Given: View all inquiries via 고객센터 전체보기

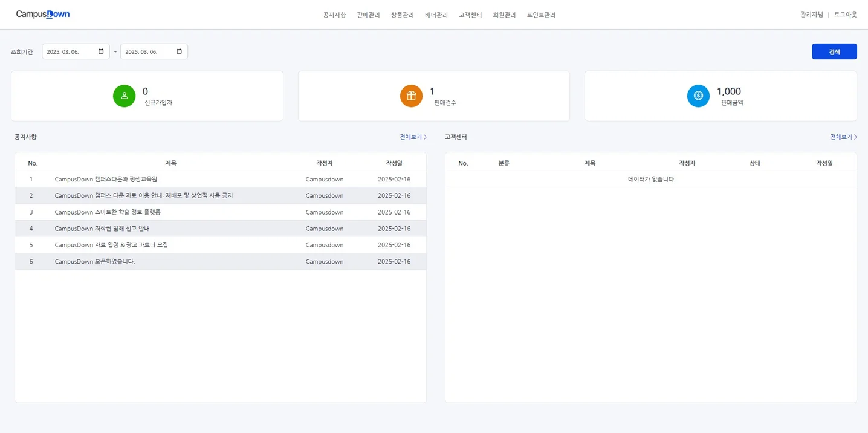Looking at the screenshot, I should 844,137.
